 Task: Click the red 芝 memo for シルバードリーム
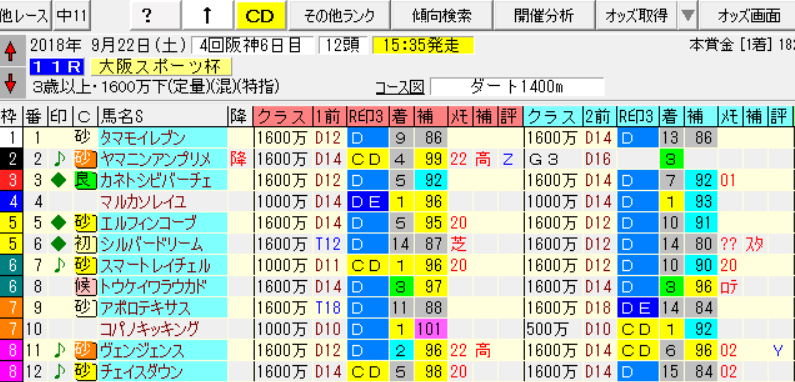click(x=459, y=245)
